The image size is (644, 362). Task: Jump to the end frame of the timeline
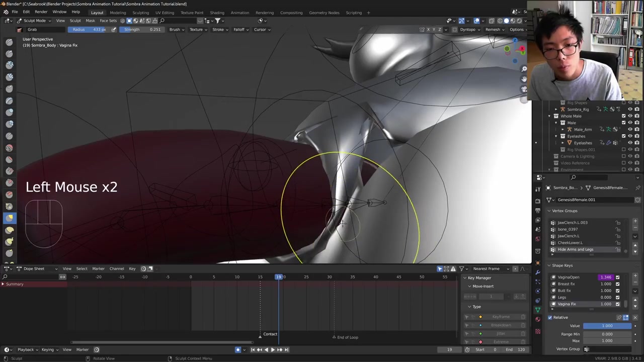tap(286, 349)
